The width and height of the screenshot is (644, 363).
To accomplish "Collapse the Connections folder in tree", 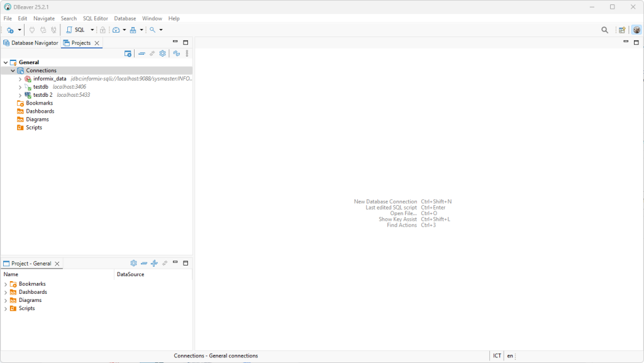I will (x=13, y=71).
